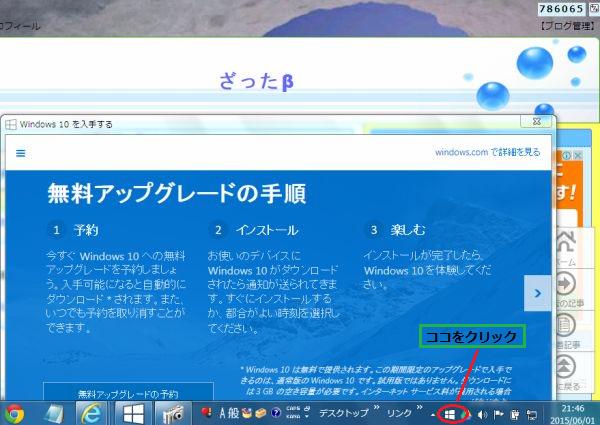Go to next page with right chevron
This screenshot has height=425, width=600.
(537, 293)
